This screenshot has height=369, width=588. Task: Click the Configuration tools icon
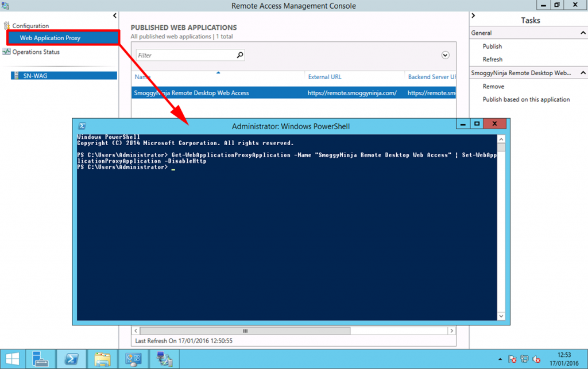coord(6,25)
